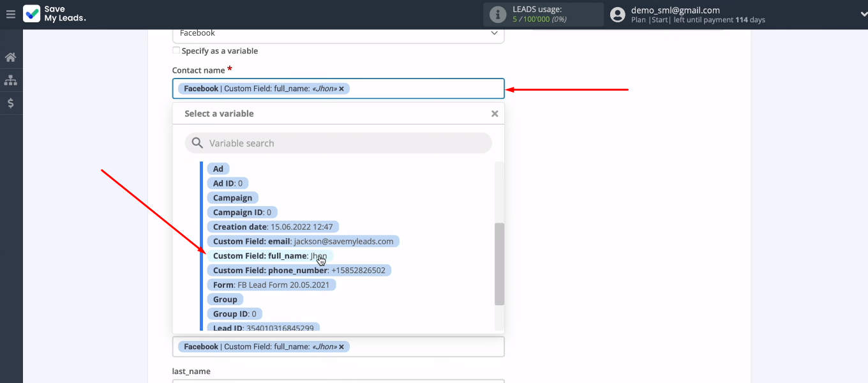
Task: Open the billing dollar sidebar icon
Action: 11,103
